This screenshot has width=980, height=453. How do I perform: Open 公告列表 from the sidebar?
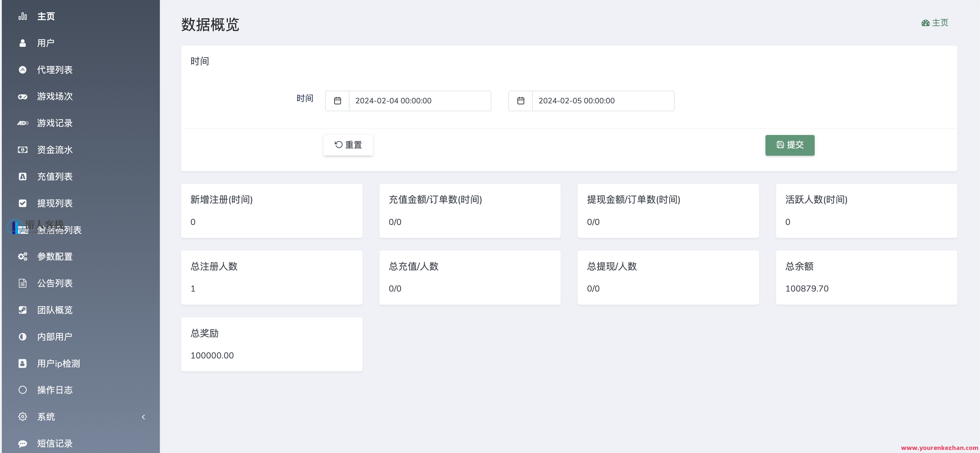[55, 283]
